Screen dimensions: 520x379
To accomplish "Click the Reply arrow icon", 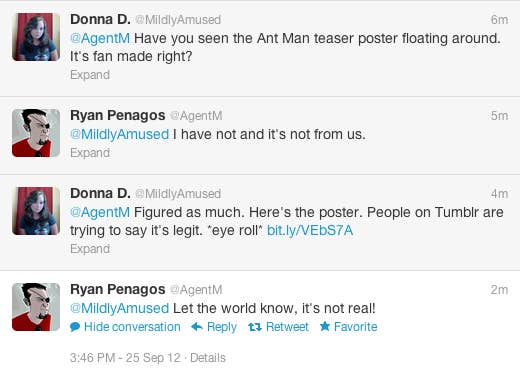I will [197, 327].
